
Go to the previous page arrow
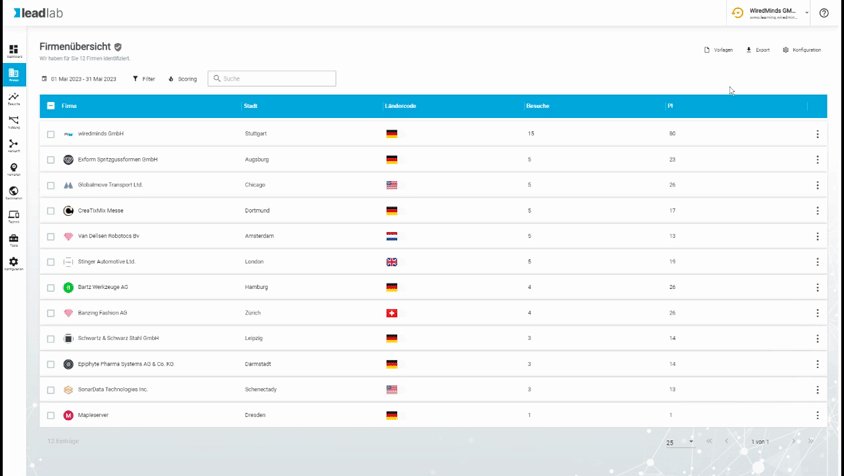click(726, 442)
